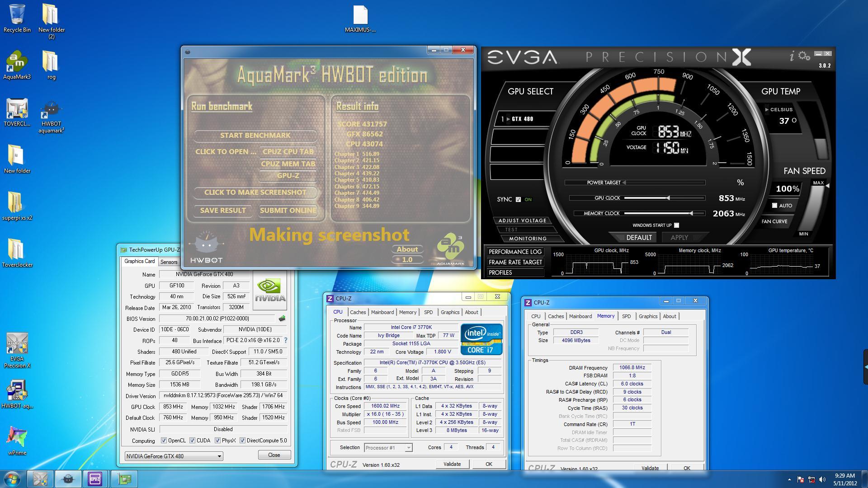Open the wPrime desktop icon
The height and width of the screenshot is (488, 868).
[17, 441]
